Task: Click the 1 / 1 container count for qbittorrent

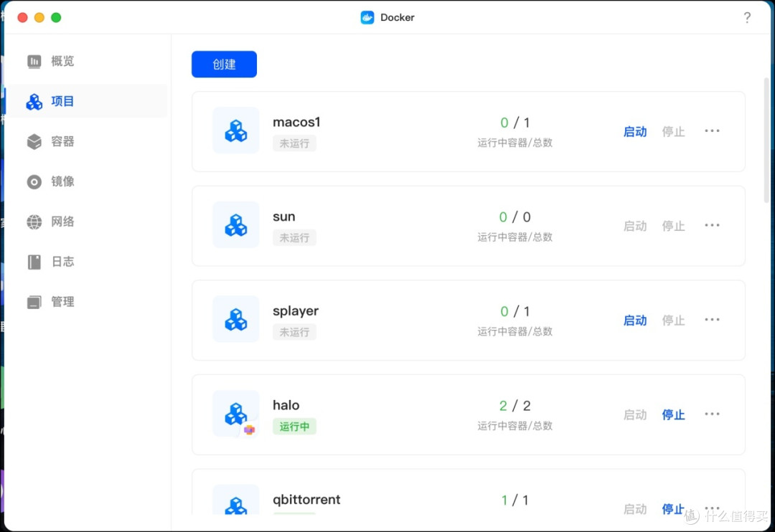Action: tap(515, 500)
